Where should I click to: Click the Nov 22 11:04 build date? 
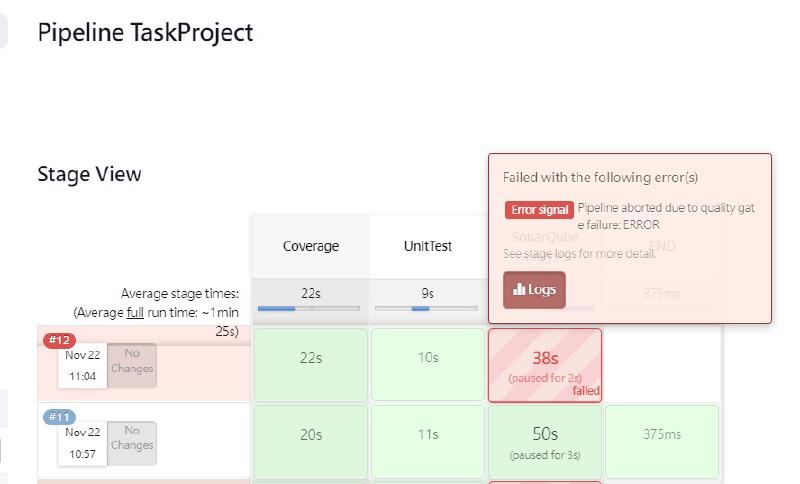click(x=84, y=366)
